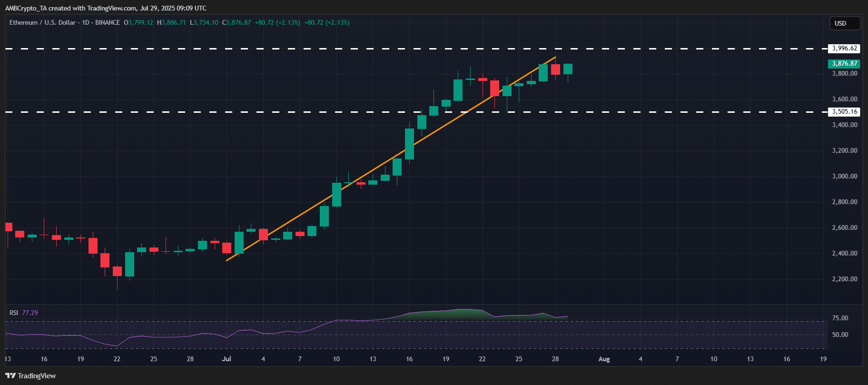Screen dimensions: 868x385
Task: Click the 1D interval in the chart header
Action: [85, 22]
